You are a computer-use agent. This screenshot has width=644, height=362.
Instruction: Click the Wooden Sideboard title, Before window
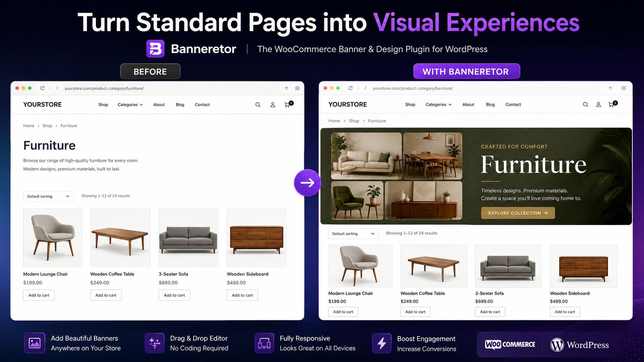coord(248,274)
